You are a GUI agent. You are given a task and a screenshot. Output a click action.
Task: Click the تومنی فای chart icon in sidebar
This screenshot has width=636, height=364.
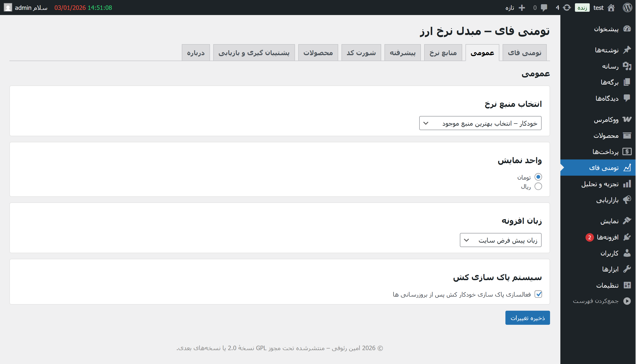(x=628, y=167)
